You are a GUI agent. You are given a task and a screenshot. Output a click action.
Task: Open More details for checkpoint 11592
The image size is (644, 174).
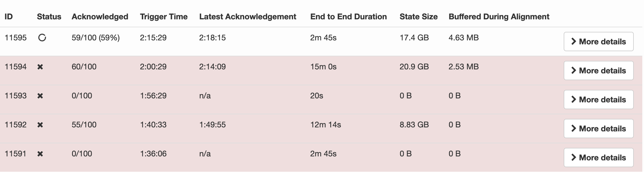[598, 129]
